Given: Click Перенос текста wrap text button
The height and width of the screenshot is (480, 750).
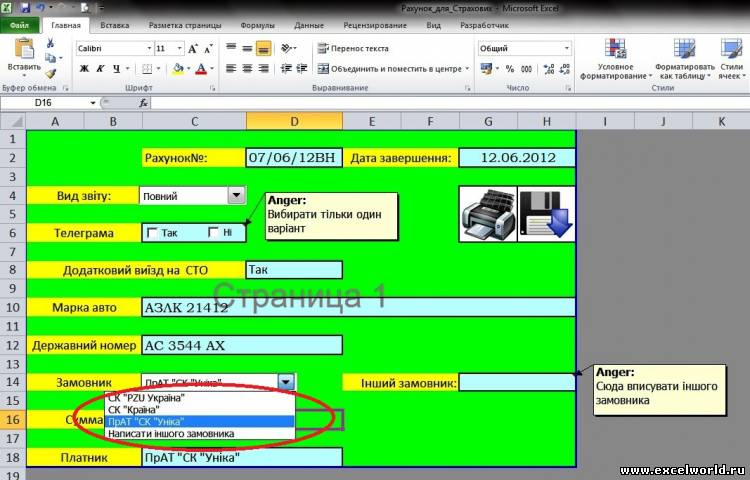Looking at the screenshot, I should click(x=353, y=48).
